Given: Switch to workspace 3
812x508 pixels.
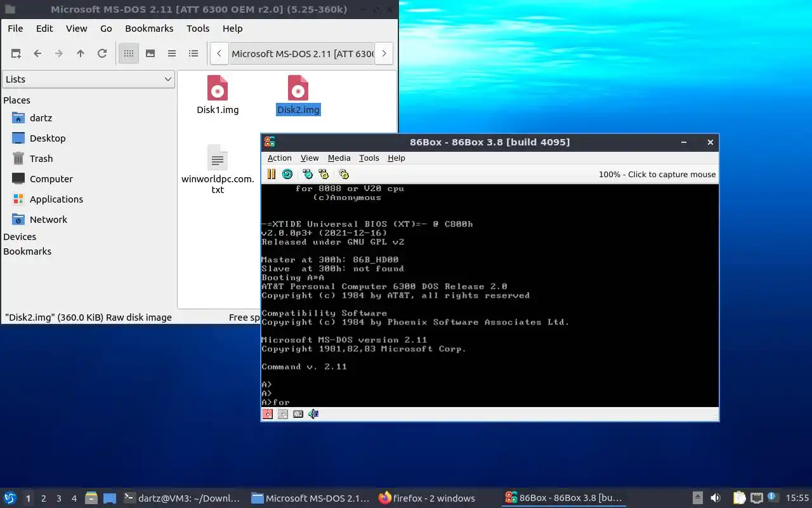Looking at the screenshot, I should coord(58,498).
